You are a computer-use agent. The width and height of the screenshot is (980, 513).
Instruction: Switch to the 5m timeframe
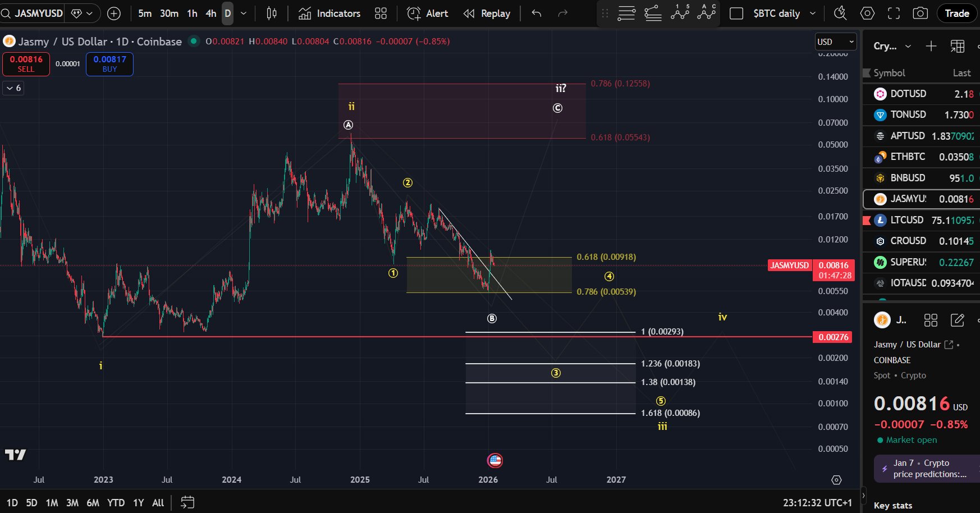click(x=145, y=13)
